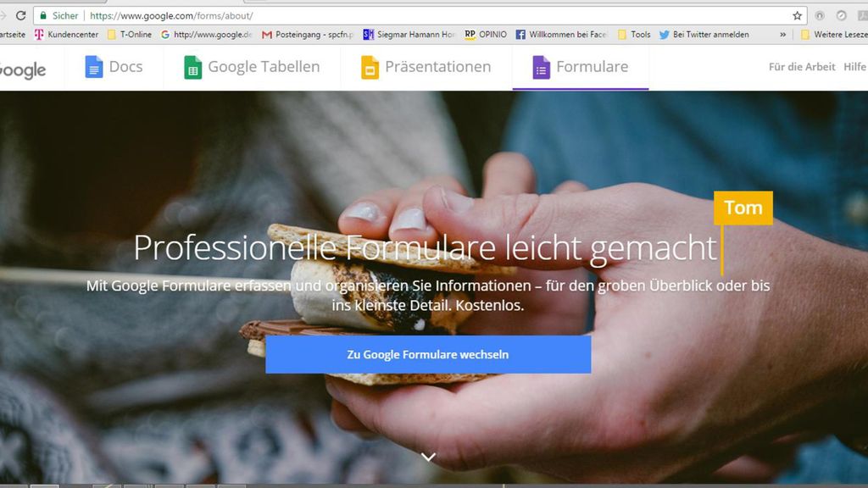
Task: Bookmark page with the star icon
Action: click(797, 15)
